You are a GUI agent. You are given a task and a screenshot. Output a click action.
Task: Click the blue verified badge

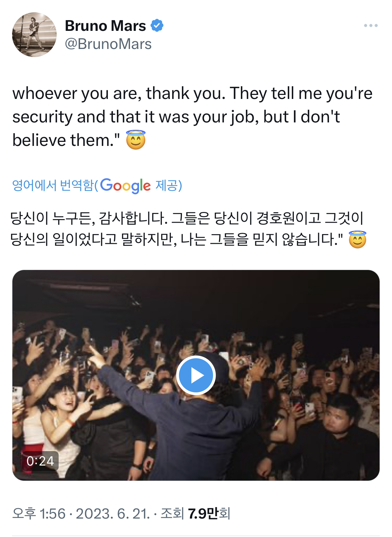click(157, 26)
